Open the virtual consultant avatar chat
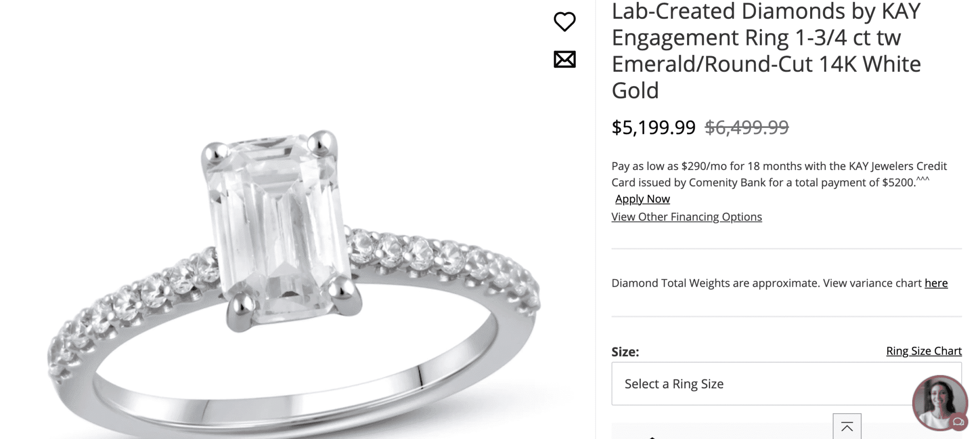Image resolution: width=980 pixels, height=439 pixels. 938,401
